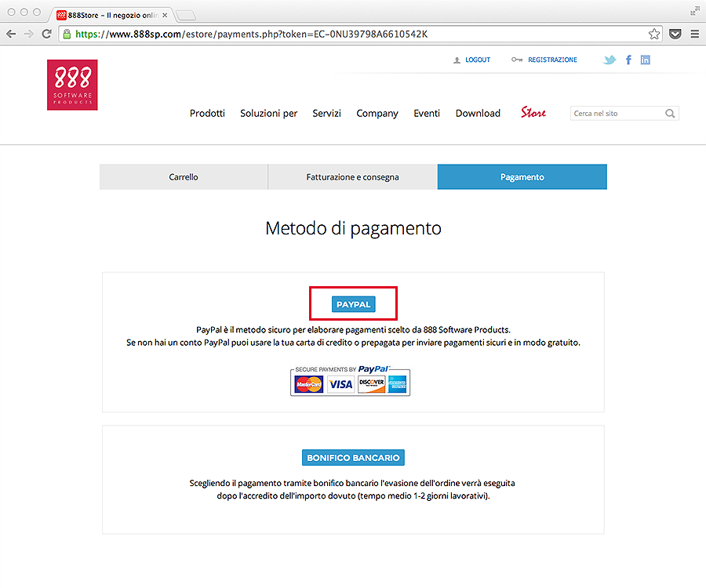Viewport: 706px width, 588px height.
Task: Click the green padlock security icon
Action: point(67,34)
